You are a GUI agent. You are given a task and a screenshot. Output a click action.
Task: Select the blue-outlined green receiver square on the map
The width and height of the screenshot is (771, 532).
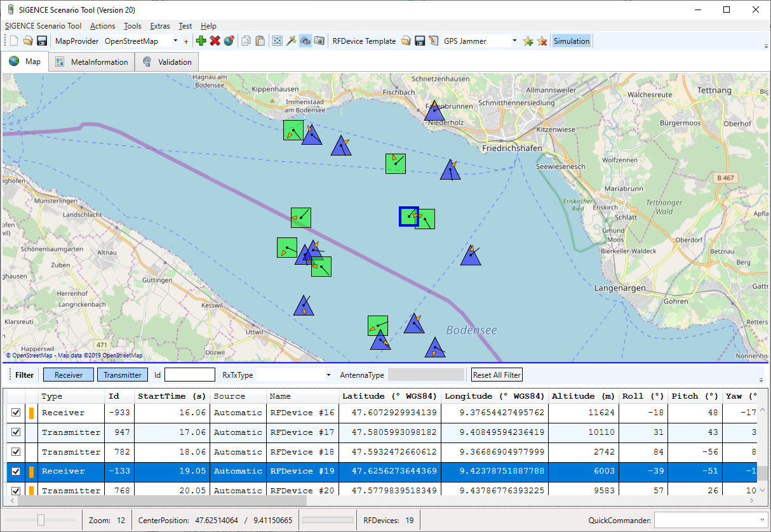pos(408,216)
